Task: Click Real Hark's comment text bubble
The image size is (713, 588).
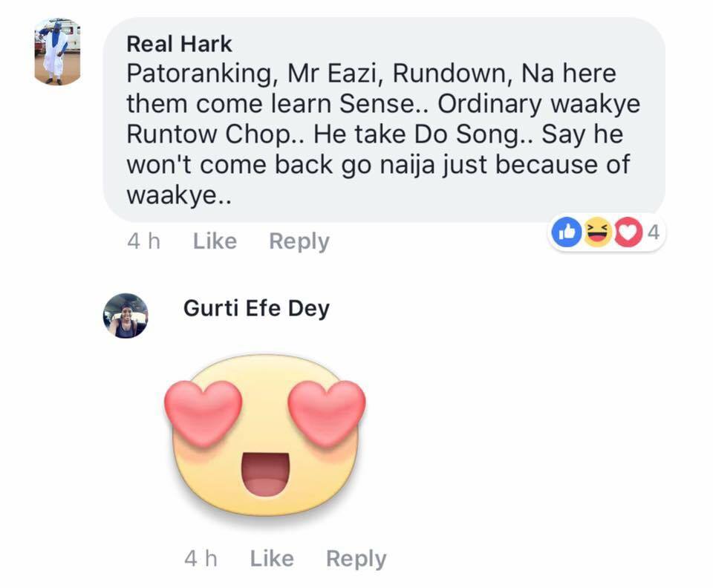Action: point(384,120)
